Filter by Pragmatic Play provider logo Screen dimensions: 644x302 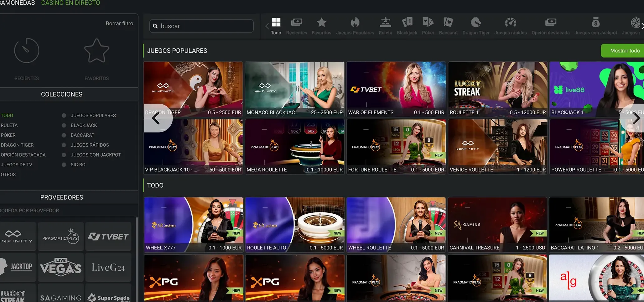[x=60, y=237]
